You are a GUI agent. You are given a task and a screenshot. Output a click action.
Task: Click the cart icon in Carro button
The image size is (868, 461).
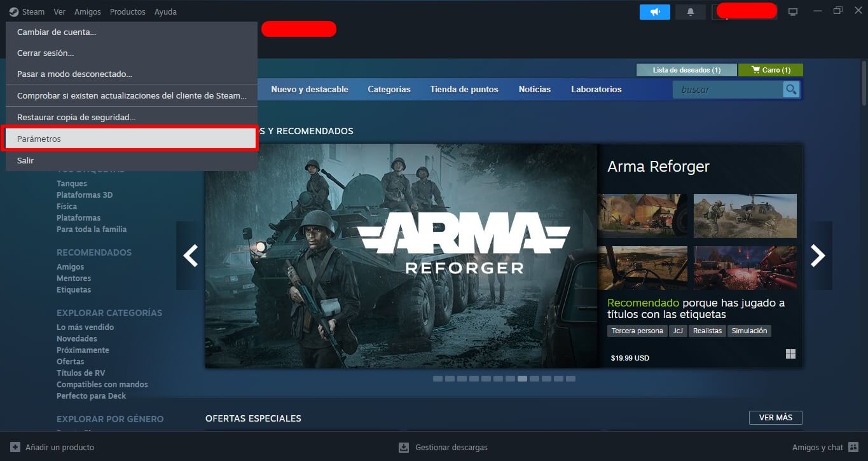point(755,70)
